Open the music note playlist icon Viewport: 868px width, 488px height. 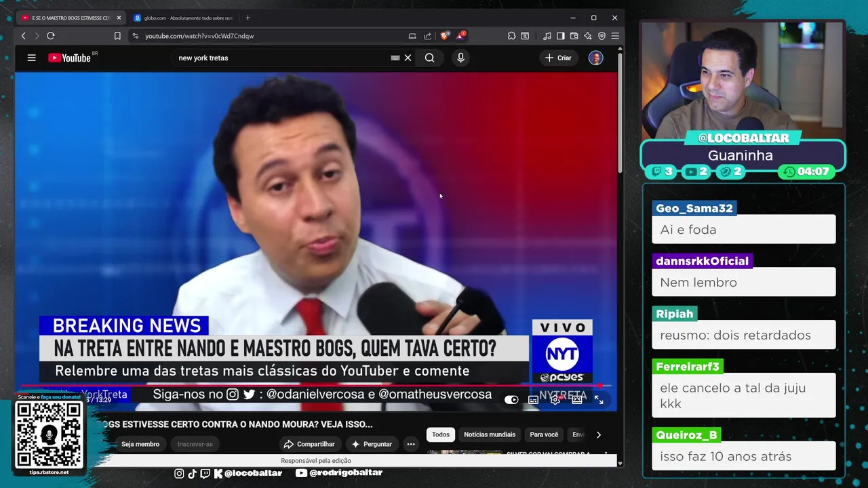click(547, 36)
